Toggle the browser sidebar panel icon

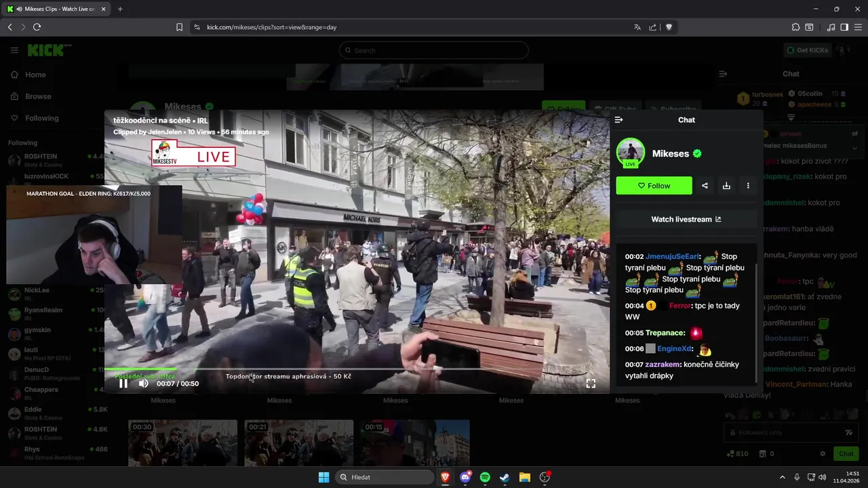coord(844,27)
